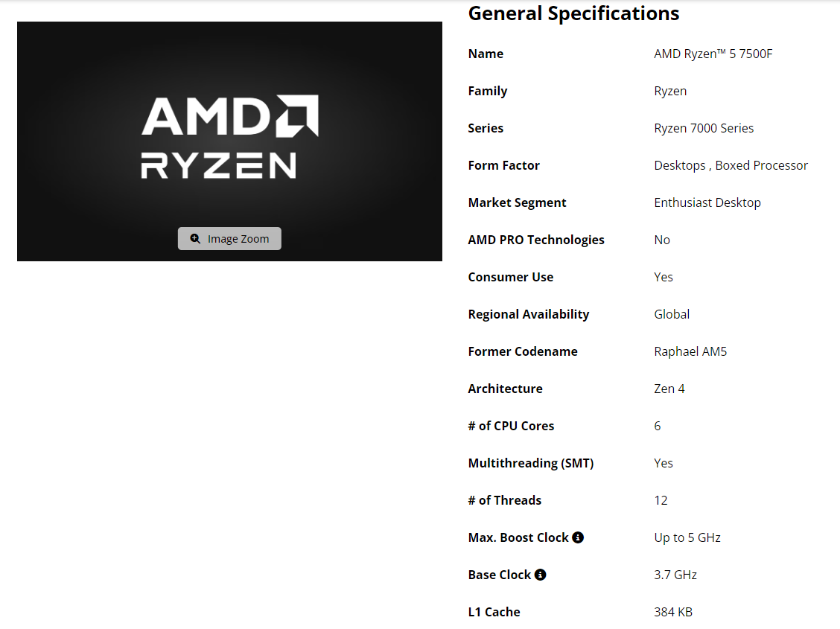Click the AMD arrow logo in product image
The height and width of the screenshot is (629, 840).
point(297,115)
